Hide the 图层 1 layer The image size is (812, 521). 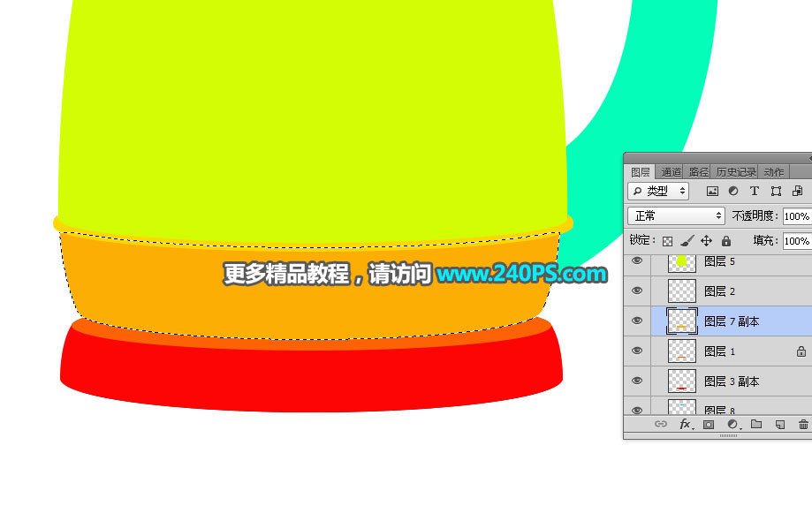click(637, 351)
